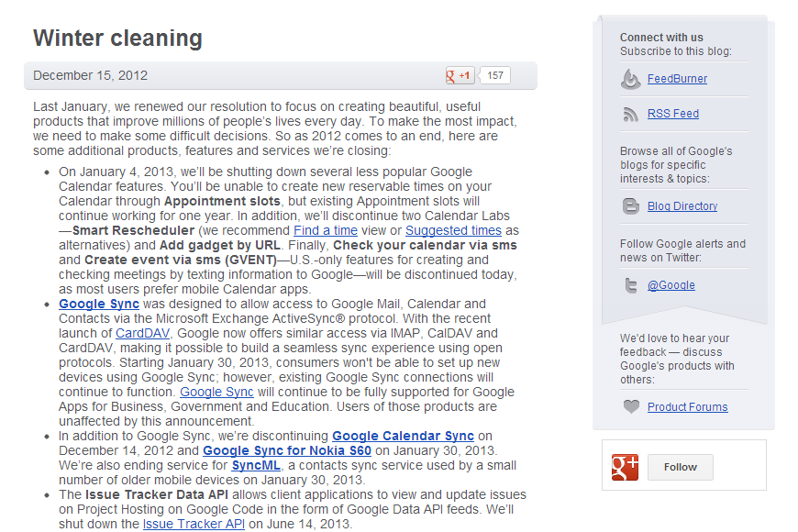
Task: Click text Follow Google alerts and news
Action: tap(682, 250)
